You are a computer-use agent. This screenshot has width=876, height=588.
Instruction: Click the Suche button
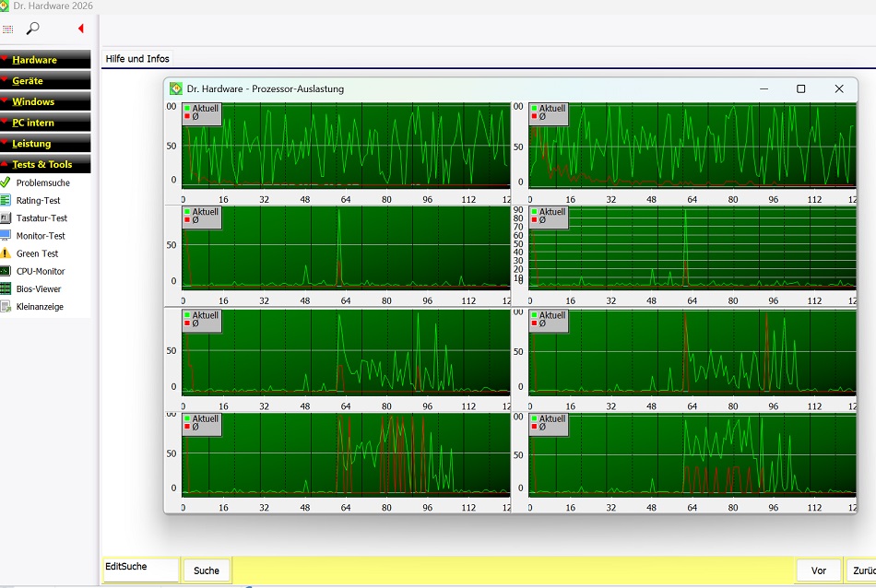207,570
